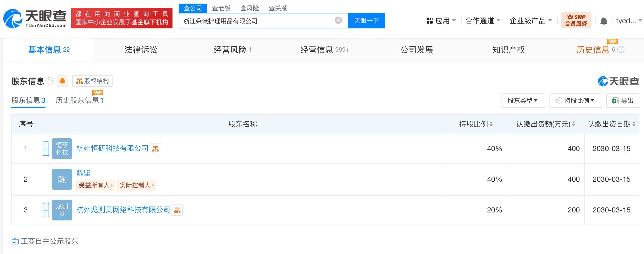Switch to 经营信息 tab
644x254 pixels.
pyautogui.click(x=325, y=50)
